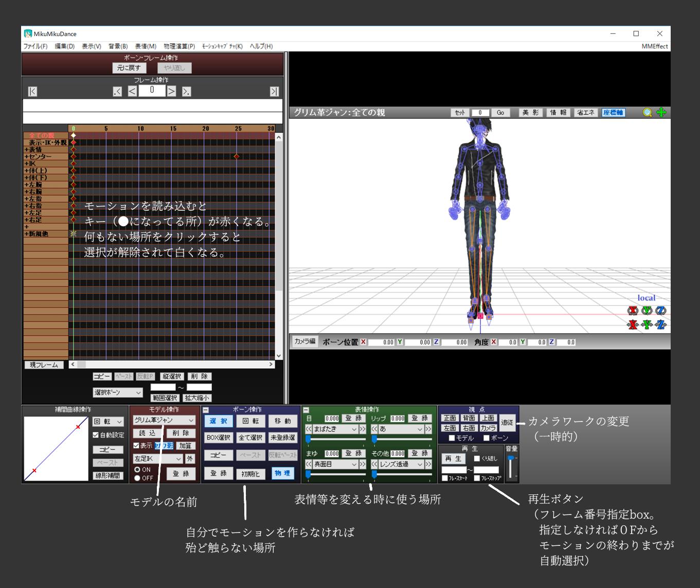Open the 背景(B) menu
700x588 pixels.
pyautogui.click(x=118, y=46)
